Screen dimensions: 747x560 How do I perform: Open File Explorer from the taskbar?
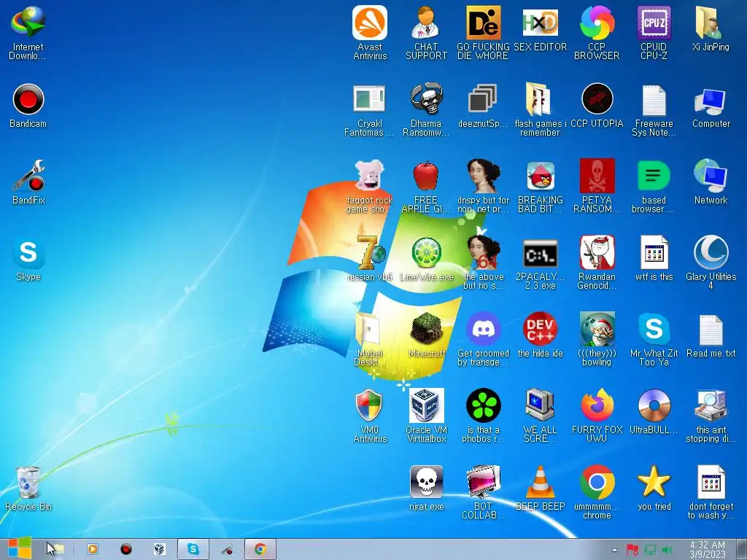click(57, 549)
